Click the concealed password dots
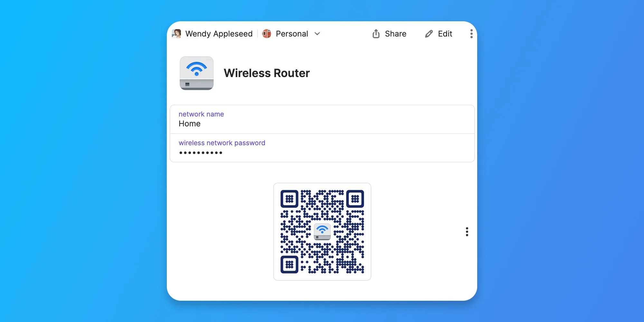Screen dimensions: 644x322 [x=201, y=153]
